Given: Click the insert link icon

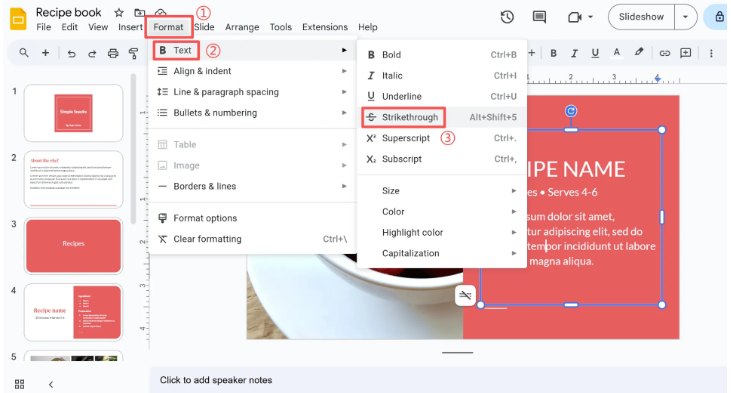Looking at the screenshot, I should [x=664, y=53].
